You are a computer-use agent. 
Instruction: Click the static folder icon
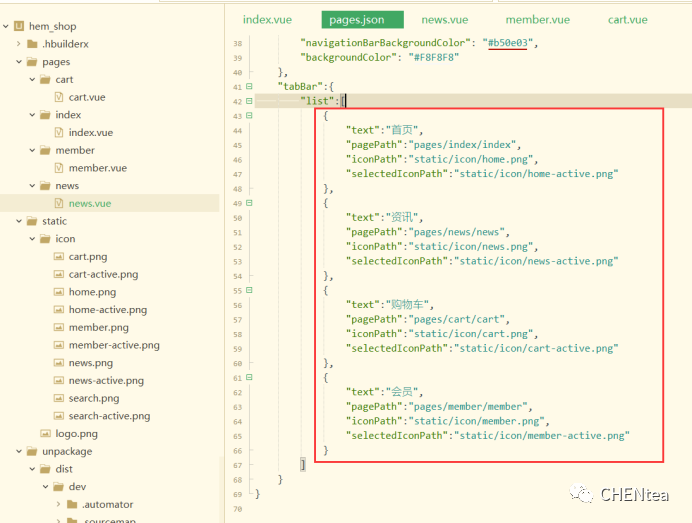(33, 221)
